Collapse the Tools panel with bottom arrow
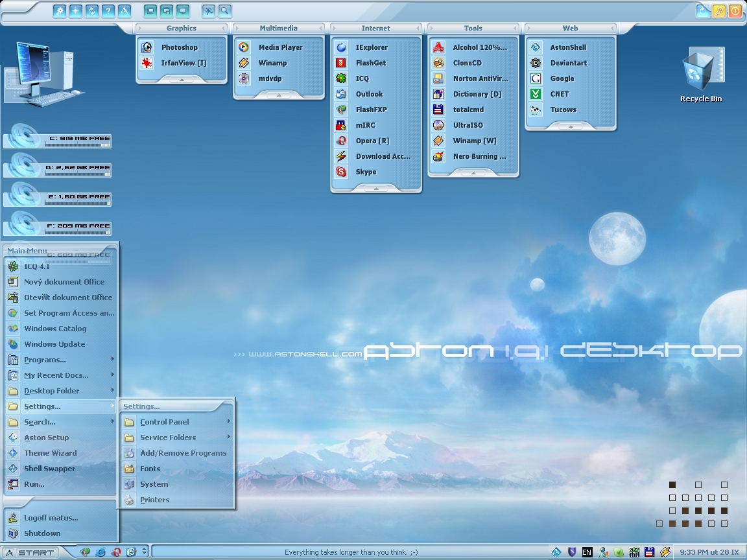 point(473,173)
